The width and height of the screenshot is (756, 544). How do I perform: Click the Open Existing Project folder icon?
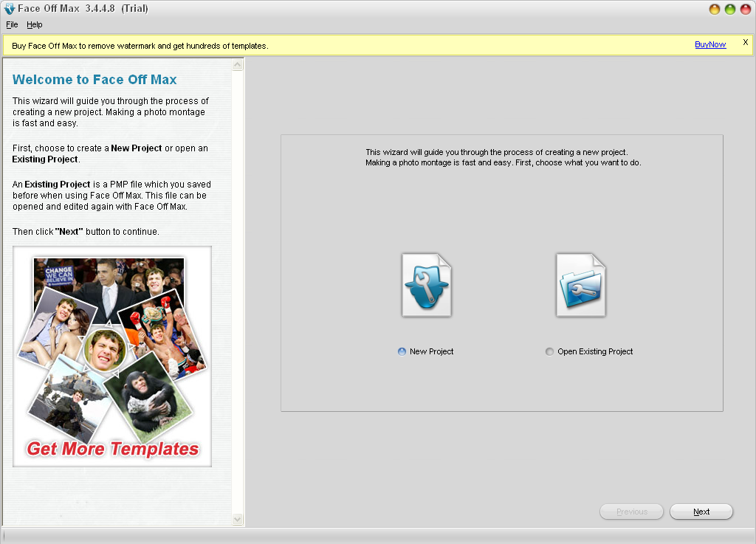pos(581,285)
